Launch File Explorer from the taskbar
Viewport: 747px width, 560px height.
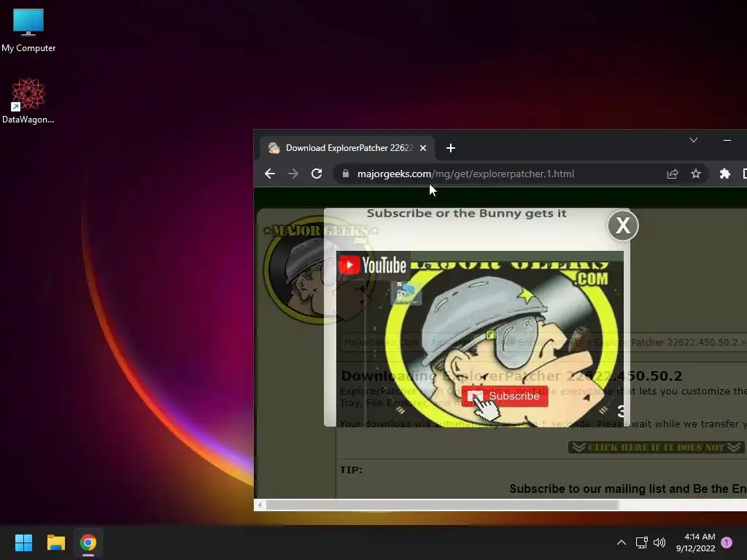(55, 542)
